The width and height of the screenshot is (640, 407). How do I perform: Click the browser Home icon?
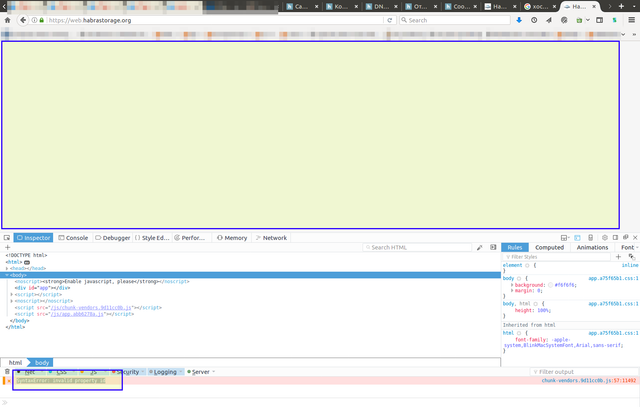click(x=7, y=20)
